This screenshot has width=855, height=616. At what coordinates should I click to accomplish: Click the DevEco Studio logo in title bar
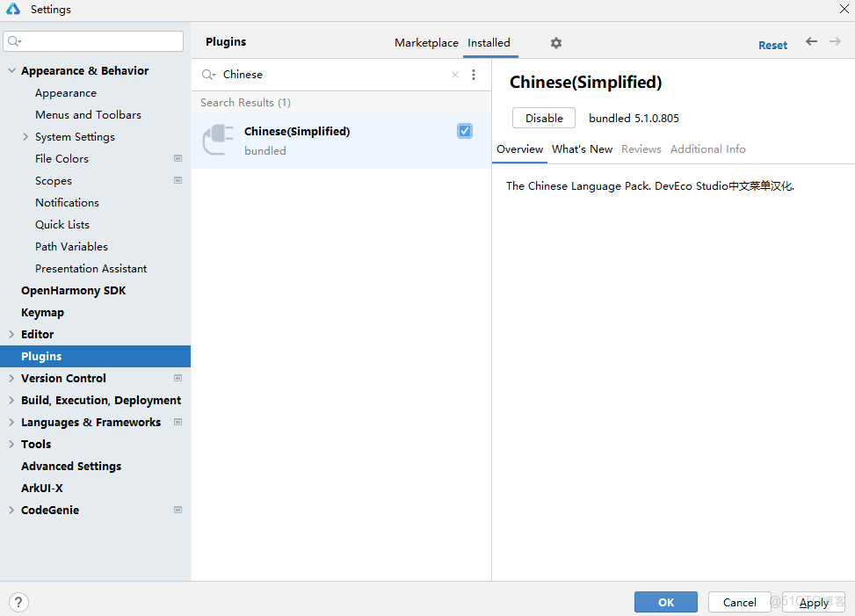click(12, 9)
